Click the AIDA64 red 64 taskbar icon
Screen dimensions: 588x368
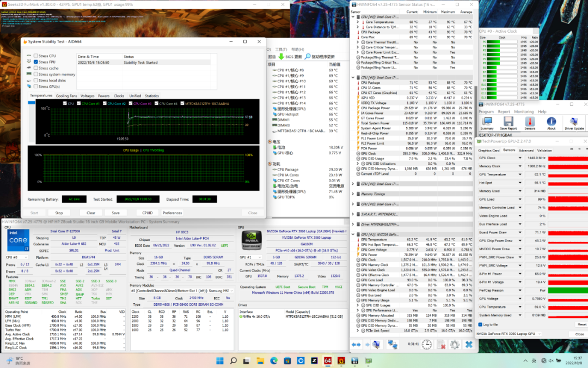327,361
